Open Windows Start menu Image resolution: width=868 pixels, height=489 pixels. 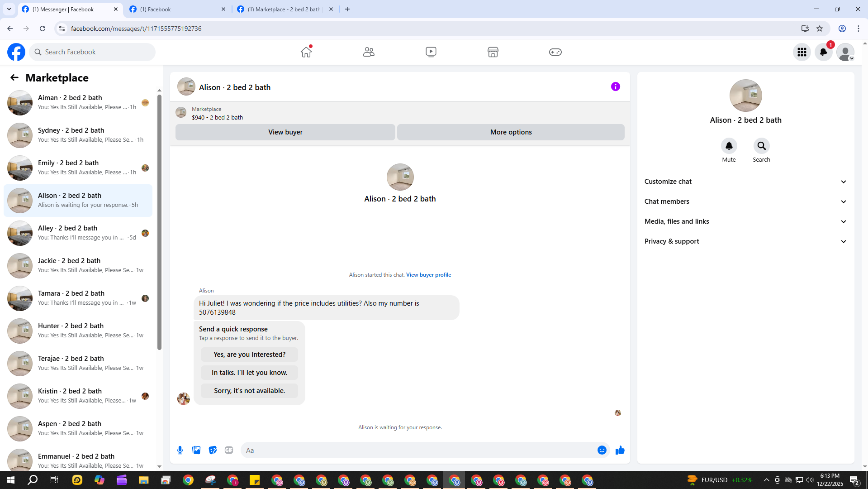[11, 480]
